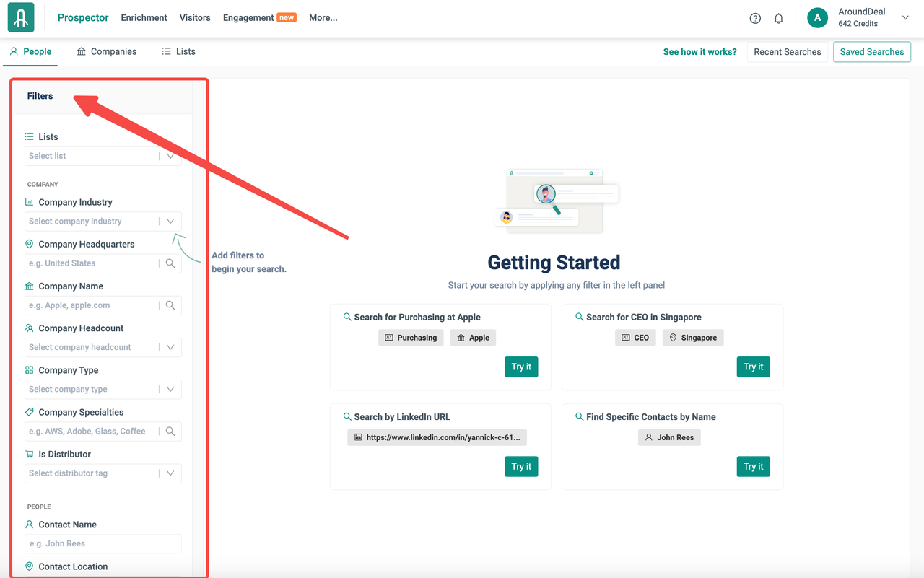
Task: Expand the account menu chevron
Action: pyautogui.click(x=905, y=18)
